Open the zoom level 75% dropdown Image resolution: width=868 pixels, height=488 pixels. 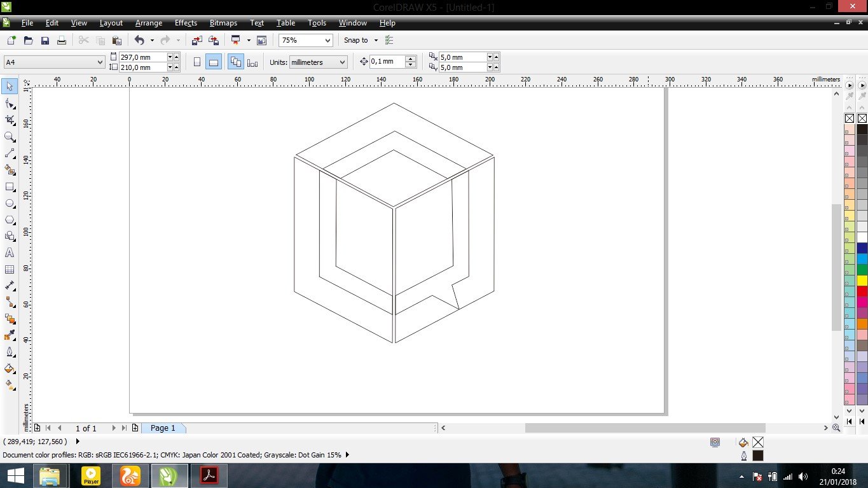(328, 40)
